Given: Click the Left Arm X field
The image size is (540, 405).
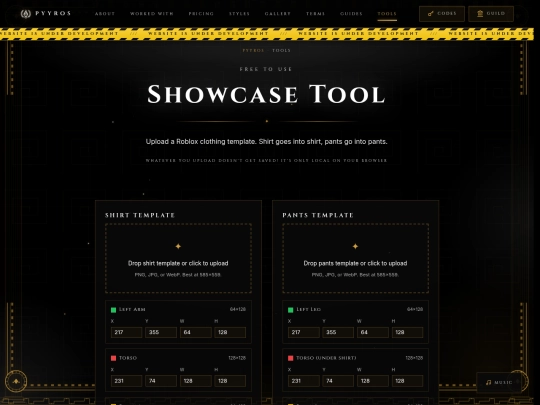Looking at the screenshot, I should point(126,332).
